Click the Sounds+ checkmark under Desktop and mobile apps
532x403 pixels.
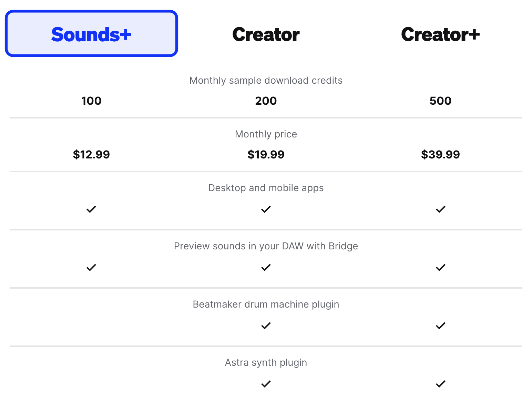click(91, 209)
